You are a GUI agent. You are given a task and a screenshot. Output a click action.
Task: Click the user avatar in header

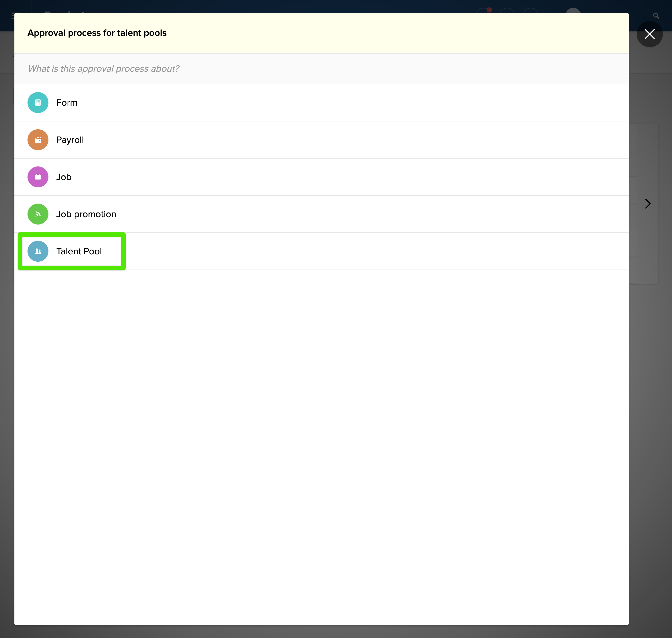pos(573,11)
